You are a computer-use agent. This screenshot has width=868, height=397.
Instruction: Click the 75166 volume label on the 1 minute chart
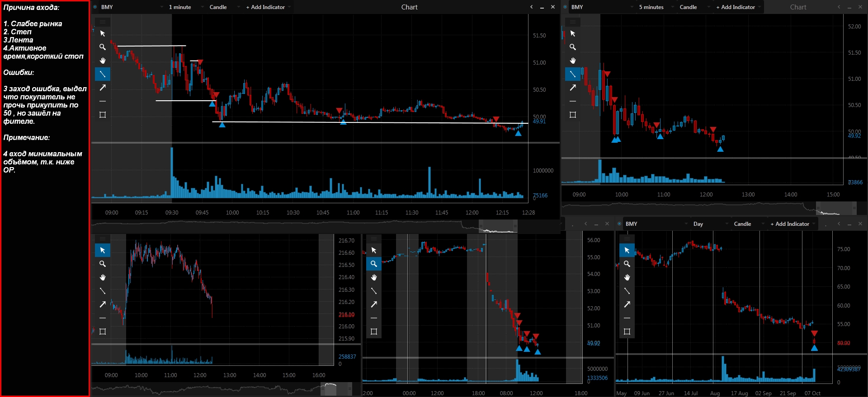540,196
